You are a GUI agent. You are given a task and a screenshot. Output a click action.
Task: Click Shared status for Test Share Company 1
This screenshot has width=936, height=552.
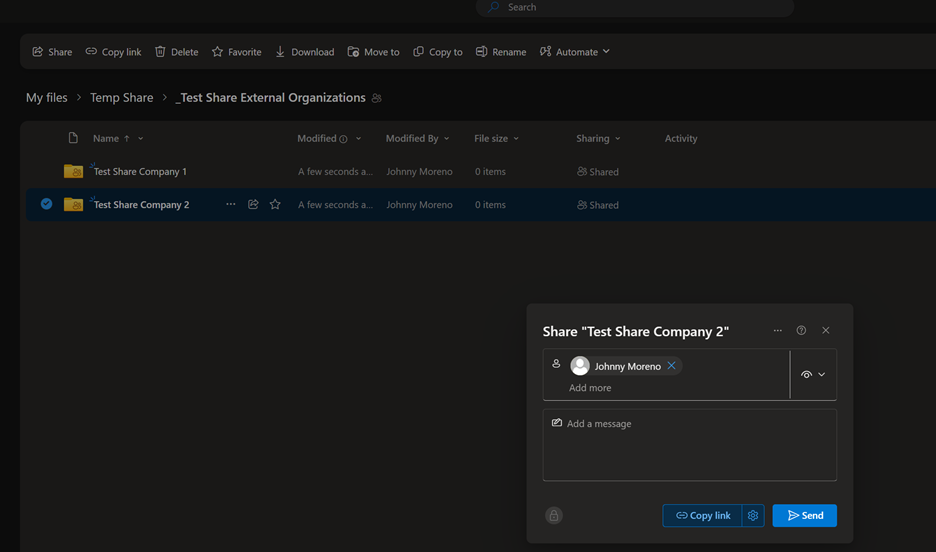(x=598, y=172)
